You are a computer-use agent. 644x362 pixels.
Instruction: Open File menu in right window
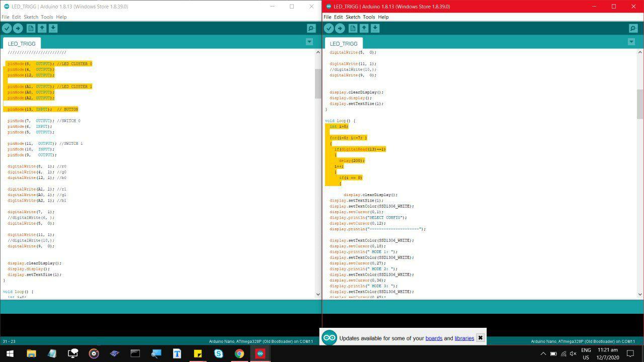coord(328,17)
